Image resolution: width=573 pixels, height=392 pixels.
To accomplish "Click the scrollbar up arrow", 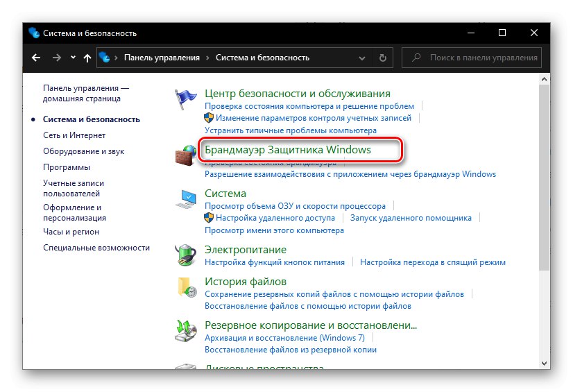I will pos(544,79).
